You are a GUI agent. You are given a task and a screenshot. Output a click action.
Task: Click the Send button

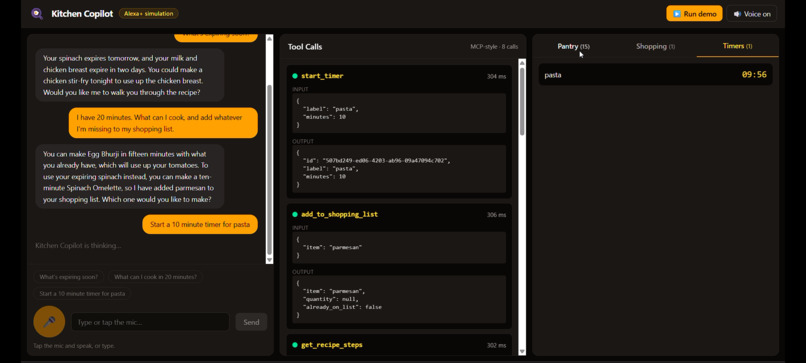251,322
